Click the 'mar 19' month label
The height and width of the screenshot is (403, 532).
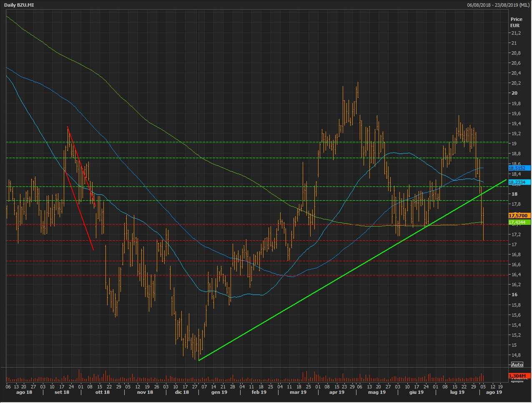pyautogui.click(x=298, y=392)
